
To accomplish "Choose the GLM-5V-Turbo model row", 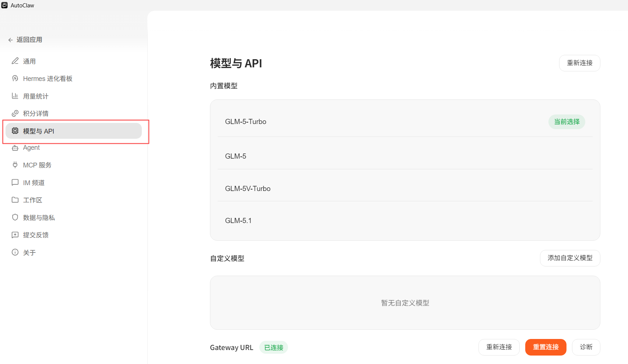I will [404, 188].
